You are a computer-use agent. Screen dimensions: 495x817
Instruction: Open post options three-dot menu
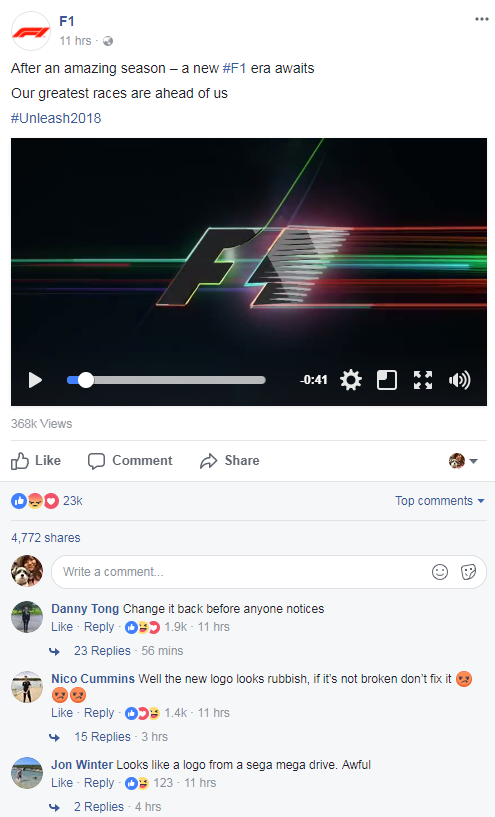481,19
